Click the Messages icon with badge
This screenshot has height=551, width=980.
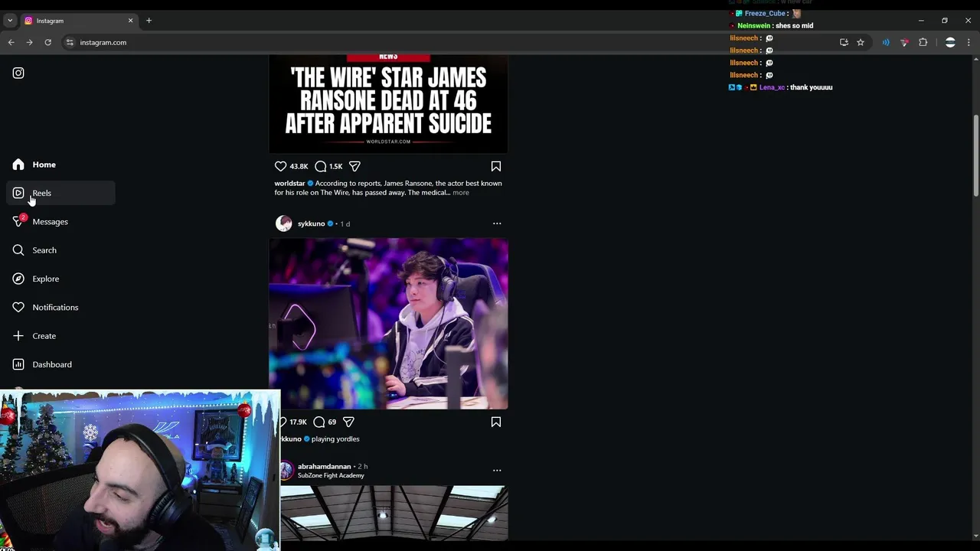point(19,221)
